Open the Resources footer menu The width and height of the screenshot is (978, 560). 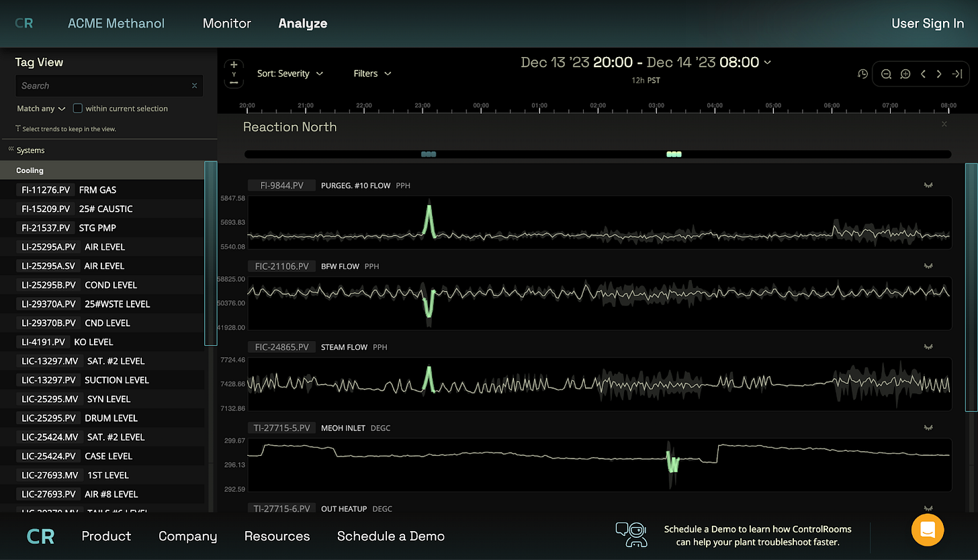point(277,536)
